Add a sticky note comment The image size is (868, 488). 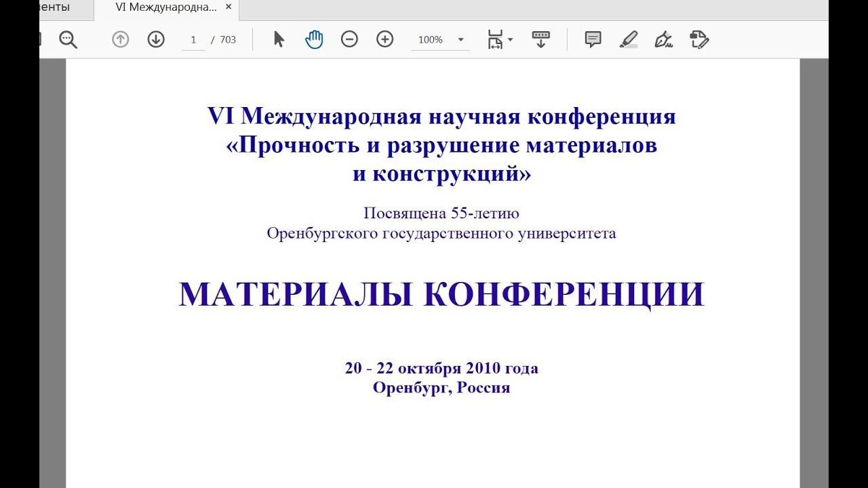tap(593, 39)
